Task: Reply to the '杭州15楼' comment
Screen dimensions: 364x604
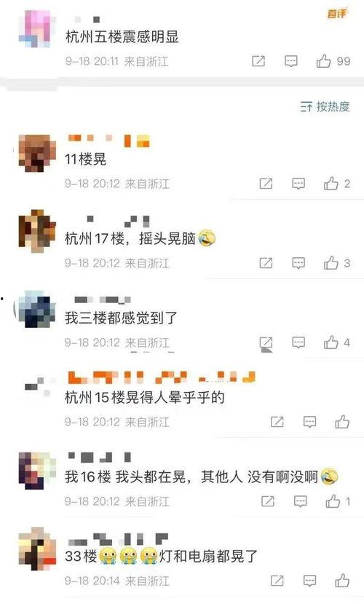Action: (x=309, y=422)
